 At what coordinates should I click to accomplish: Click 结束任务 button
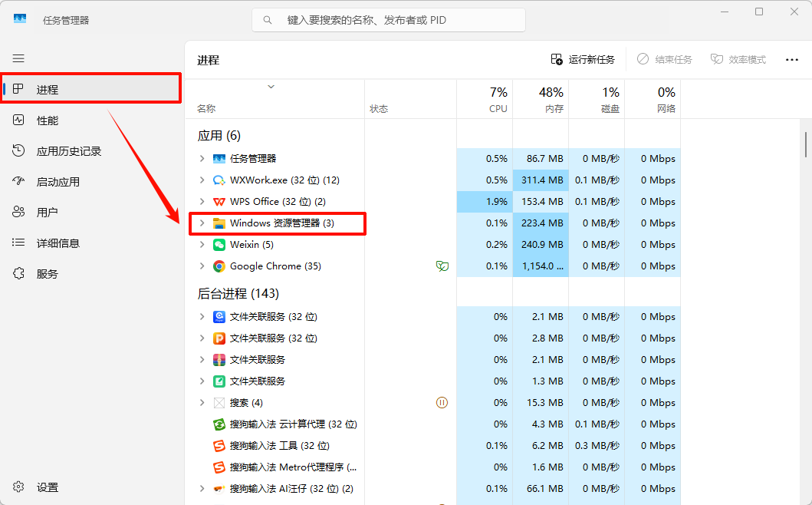665,60
